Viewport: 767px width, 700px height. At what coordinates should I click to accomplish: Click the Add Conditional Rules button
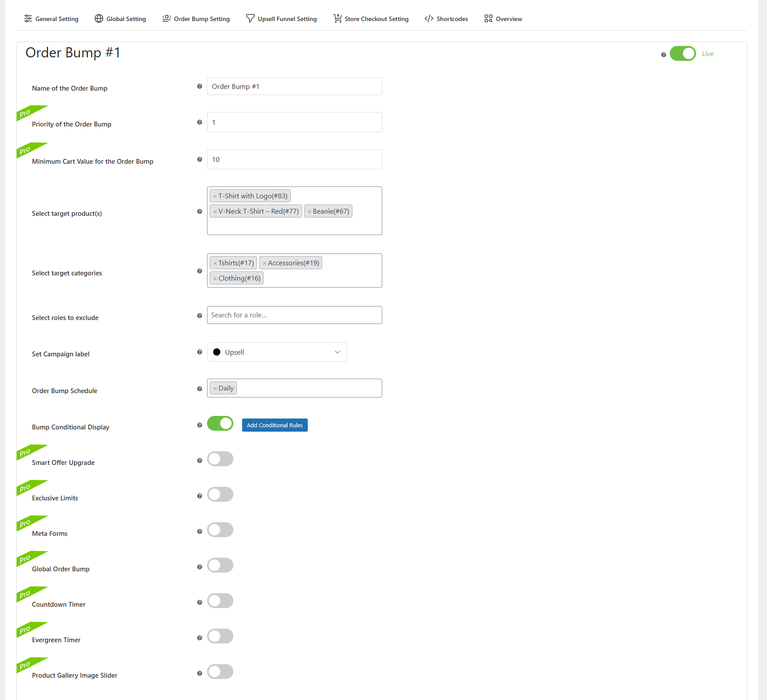pyautogui.click(x=274, y=425)
